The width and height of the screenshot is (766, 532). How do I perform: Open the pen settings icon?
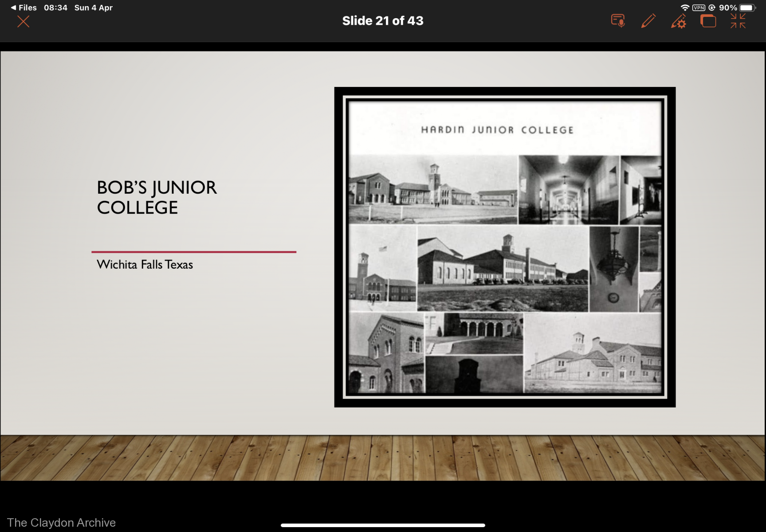[678, 21]
